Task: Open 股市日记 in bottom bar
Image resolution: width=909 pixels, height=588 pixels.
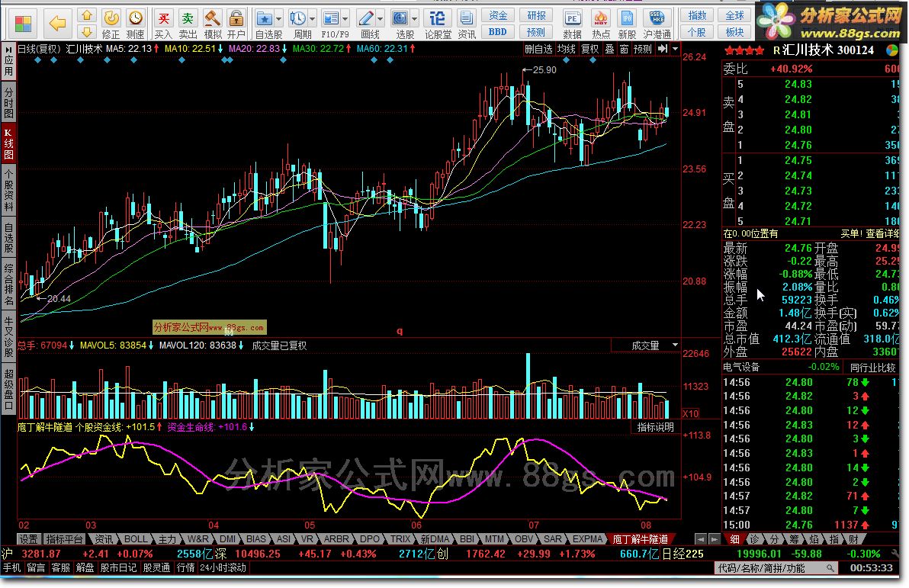Action: click(118, 567)
